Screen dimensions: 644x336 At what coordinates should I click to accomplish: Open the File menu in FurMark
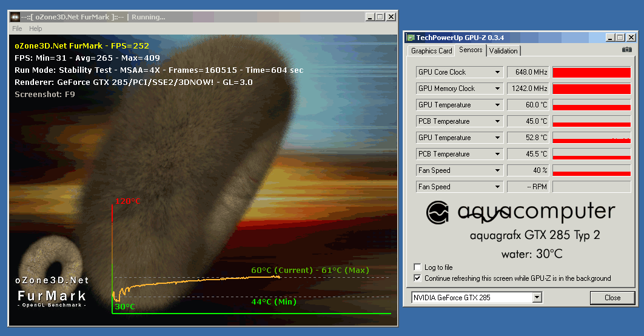[x=17, y=29]
